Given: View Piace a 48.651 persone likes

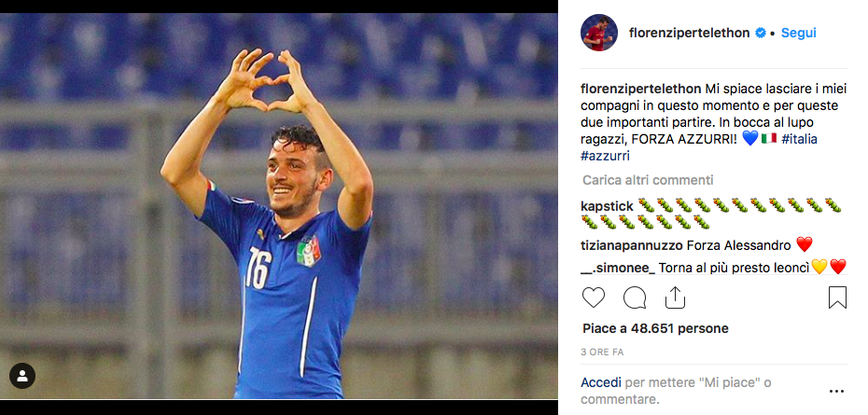Looking at the screenshot, I should [655, 328].
